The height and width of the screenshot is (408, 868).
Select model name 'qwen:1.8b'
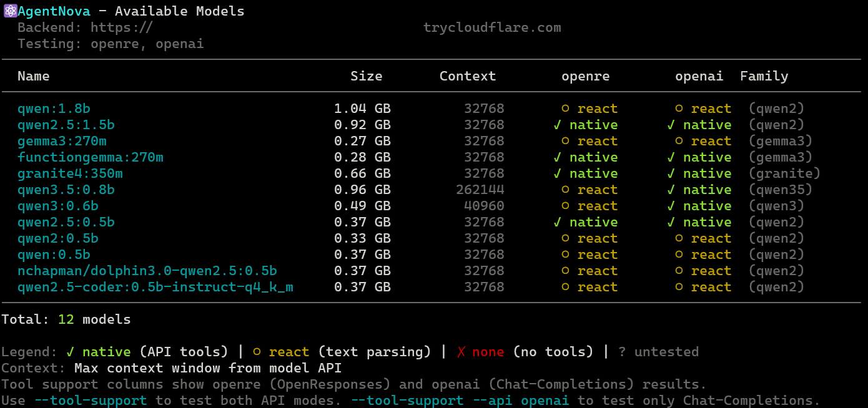tap(54, 109)
